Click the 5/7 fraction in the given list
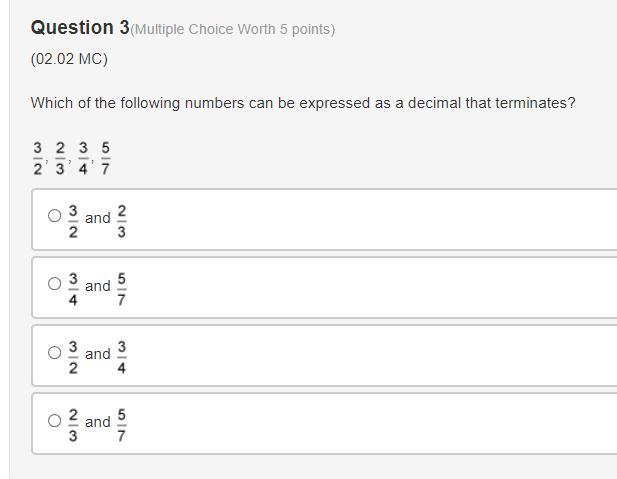 tap(105, 158)
